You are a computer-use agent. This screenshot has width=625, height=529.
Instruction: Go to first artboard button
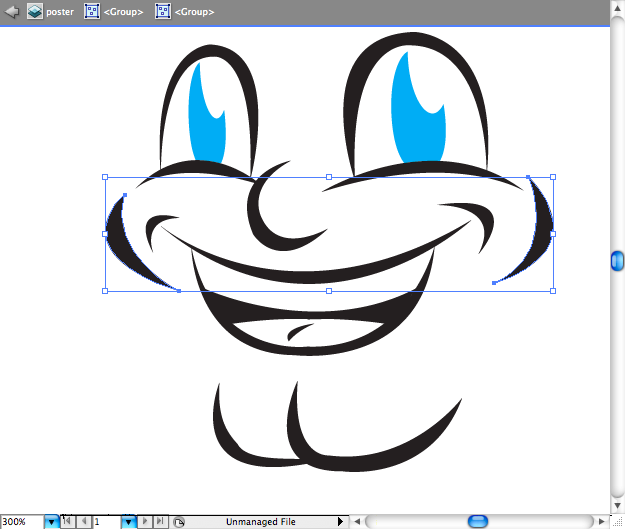point(67,521)
